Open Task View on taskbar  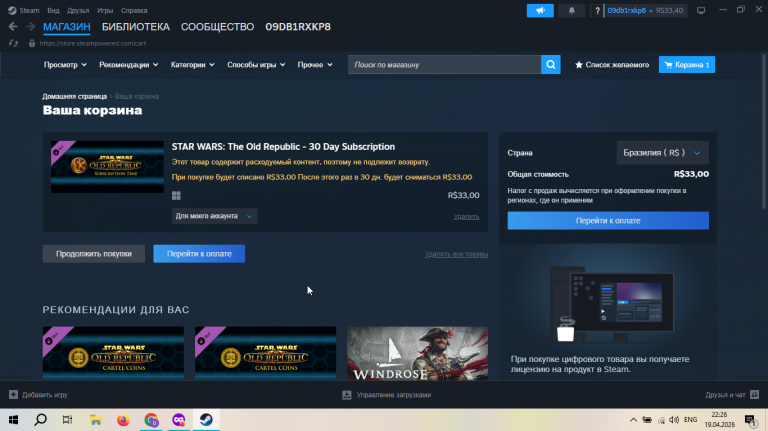coord(68,420)
